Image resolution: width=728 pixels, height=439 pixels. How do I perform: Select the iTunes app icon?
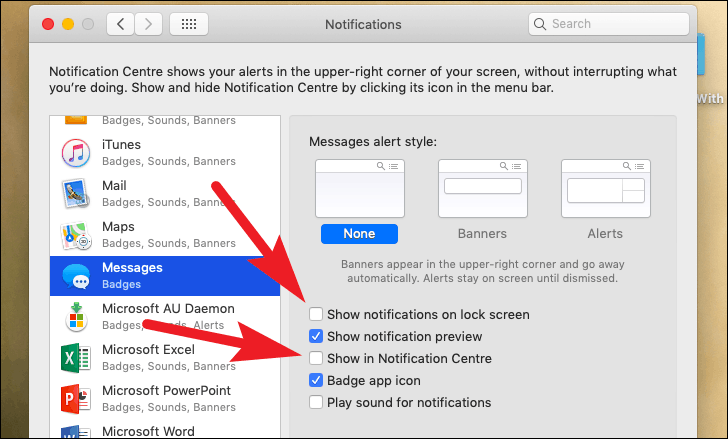76,153
